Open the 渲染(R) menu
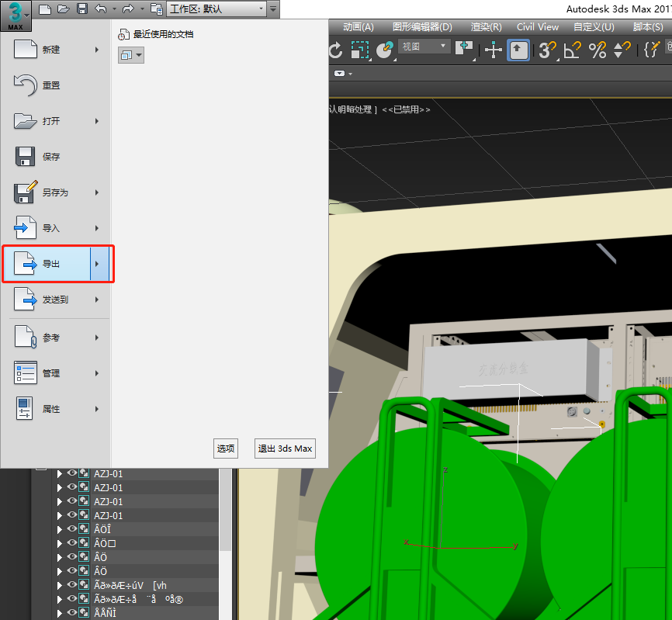This screenshot has width=672, height=620. point(487,27)
